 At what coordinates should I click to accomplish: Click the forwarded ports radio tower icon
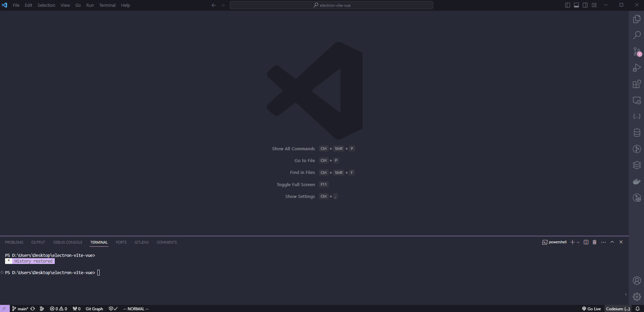pos(77,309)
